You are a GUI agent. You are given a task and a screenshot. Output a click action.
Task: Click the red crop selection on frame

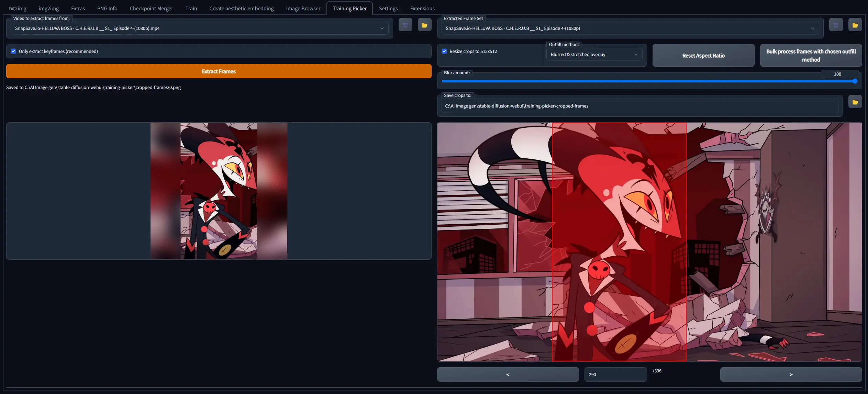click(619, 242)
